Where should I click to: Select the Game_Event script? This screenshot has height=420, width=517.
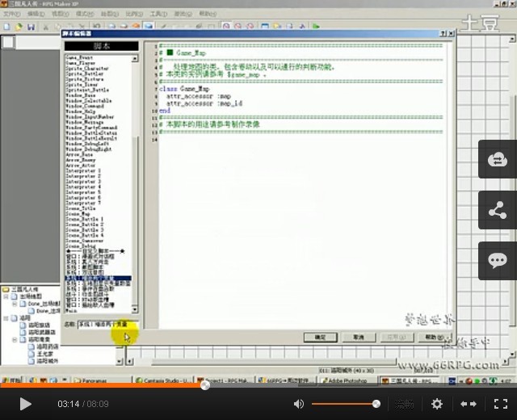point(79,57)
